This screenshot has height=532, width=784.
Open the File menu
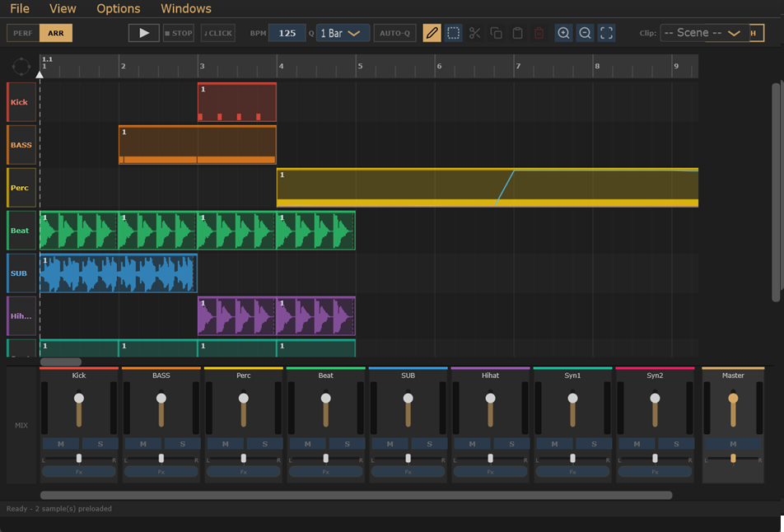point(20,8)
